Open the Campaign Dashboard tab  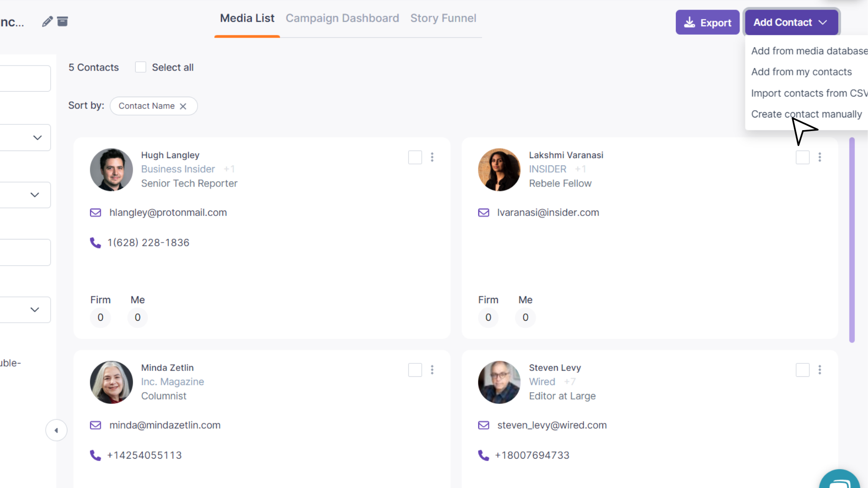(x=342, y=18)
